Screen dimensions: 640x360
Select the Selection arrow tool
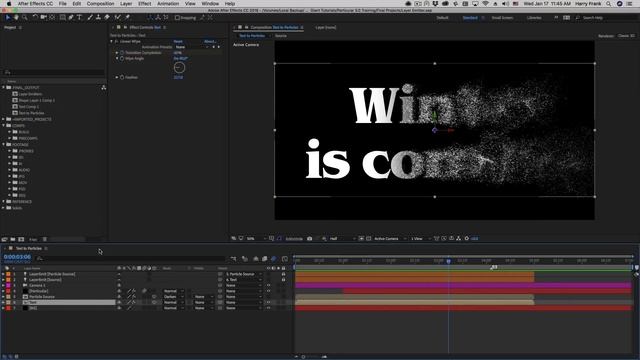pos(7,18)
